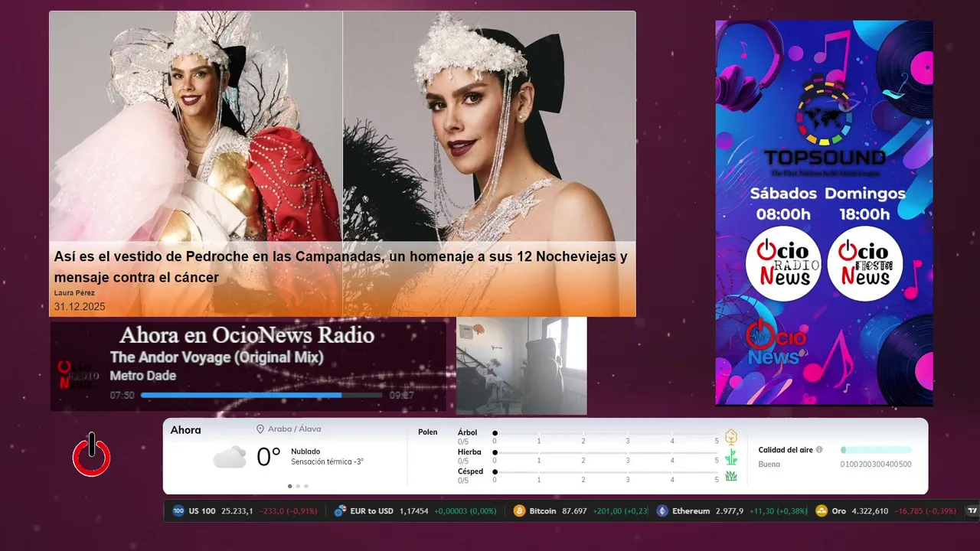This screenshot has height=551, width=980.
Task: Click total duration 09:27
Action: (x=402, y=396)
